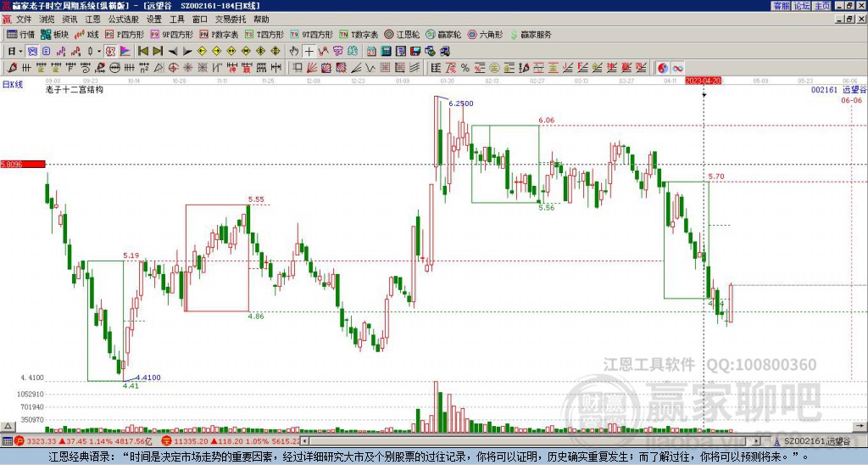
Task: Open the 论坛 forum link
Action: 801,6
